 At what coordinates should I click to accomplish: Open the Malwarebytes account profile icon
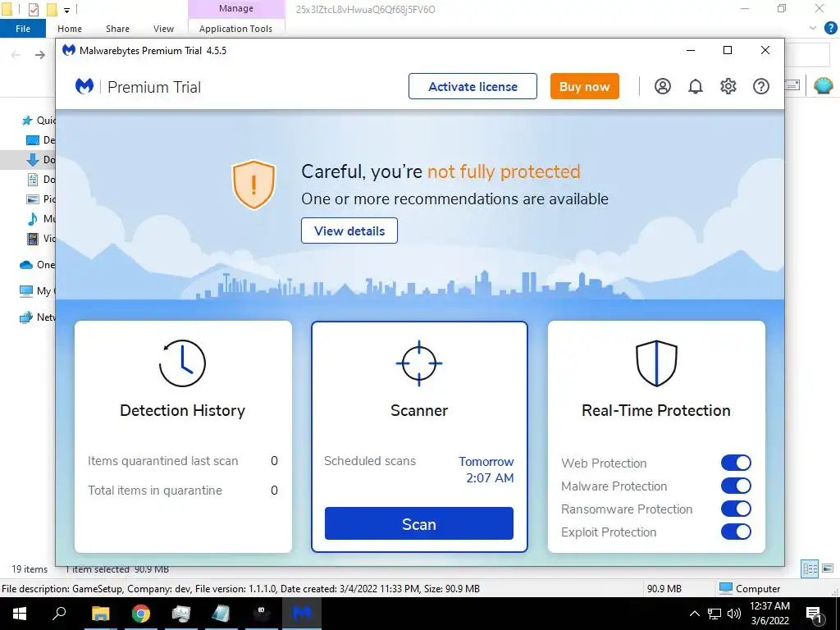663,86
